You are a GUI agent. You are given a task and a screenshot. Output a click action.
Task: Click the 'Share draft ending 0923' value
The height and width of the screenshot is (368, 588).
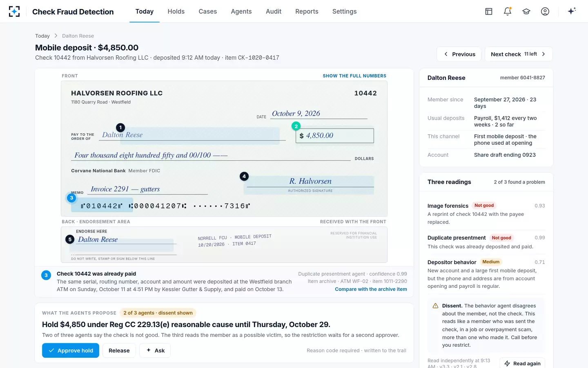pyautogui.click(x=505, y=155)
